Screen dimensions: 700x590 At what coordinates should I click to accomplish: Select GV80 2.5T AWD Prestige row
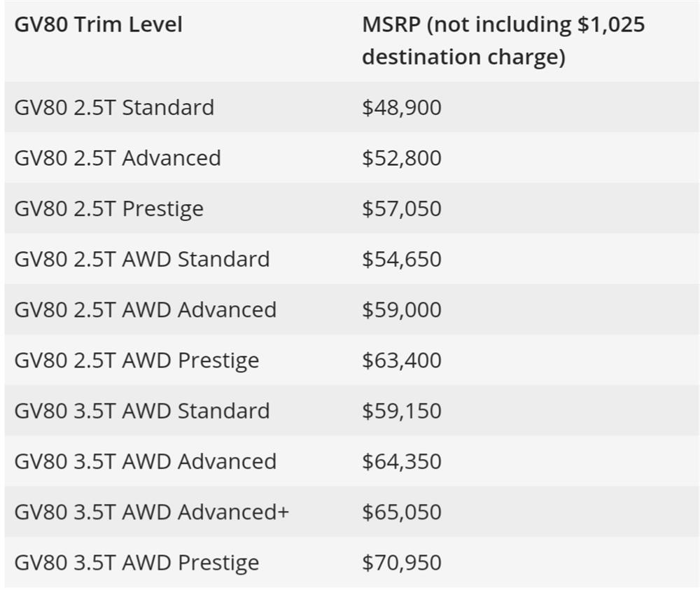point(352,360)
